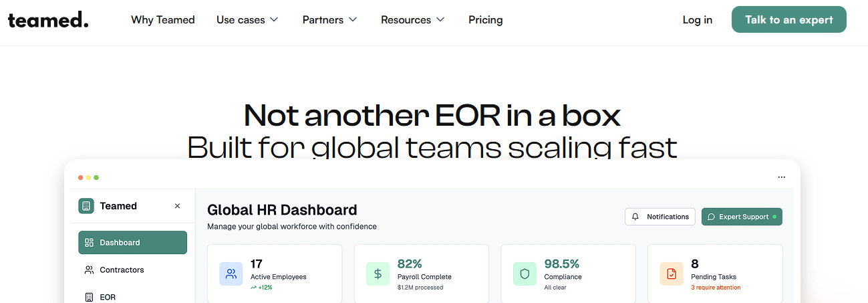The width and height of the screenshot is (868, 303).
Task: Open the Notifications button
Action: click(660, 217)
